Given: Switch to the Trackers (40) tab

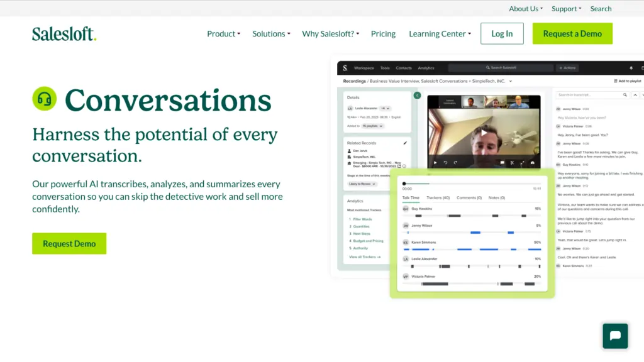Looking at the screenshot, I should point(438,198).
